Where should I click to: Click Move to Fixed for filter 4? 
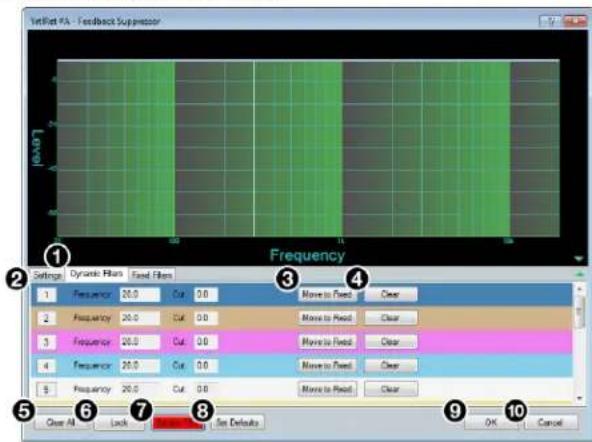327,365
